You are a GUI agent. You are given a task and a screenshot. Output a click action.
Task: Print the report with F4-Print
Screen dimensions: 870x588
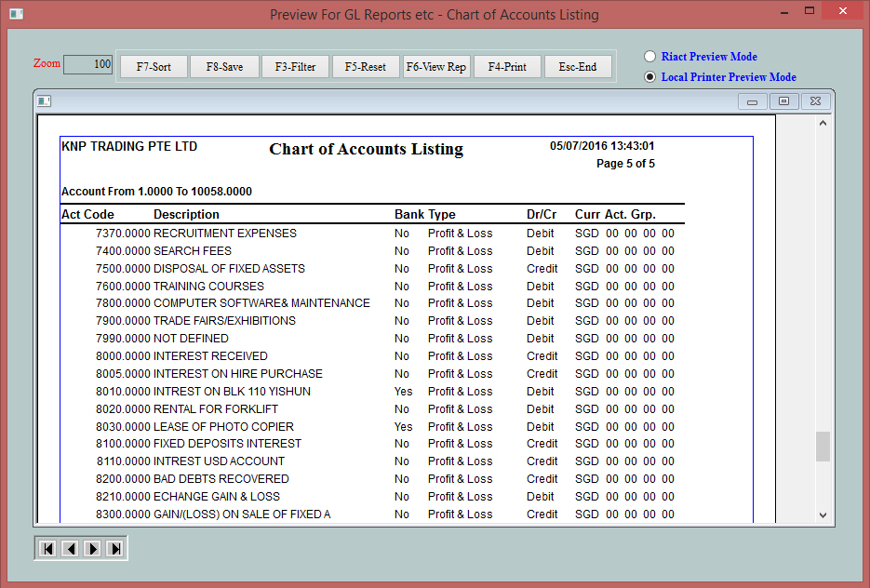507,67
